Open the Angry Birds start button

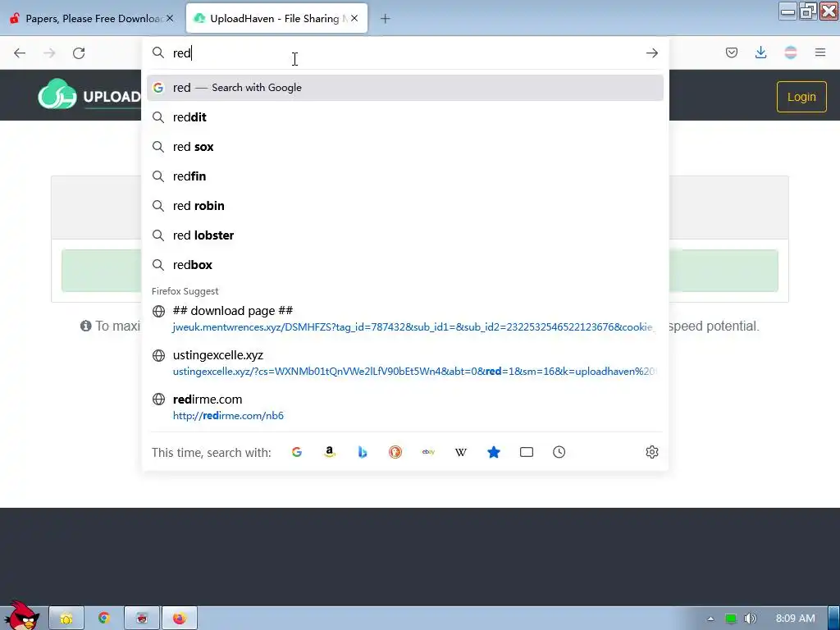coord(21,616)
